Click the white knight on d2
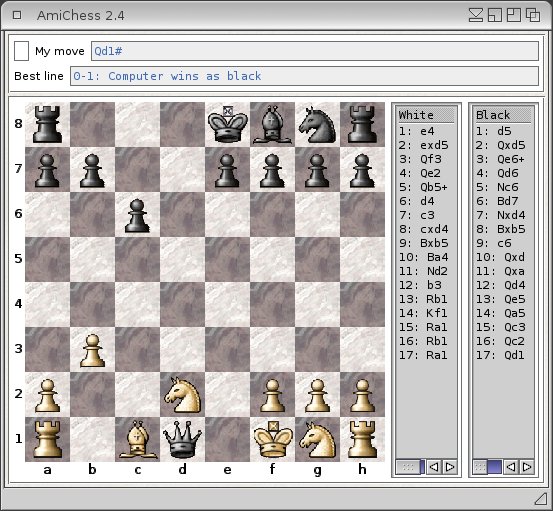This screenshot has width=553, height=511. 182,395
